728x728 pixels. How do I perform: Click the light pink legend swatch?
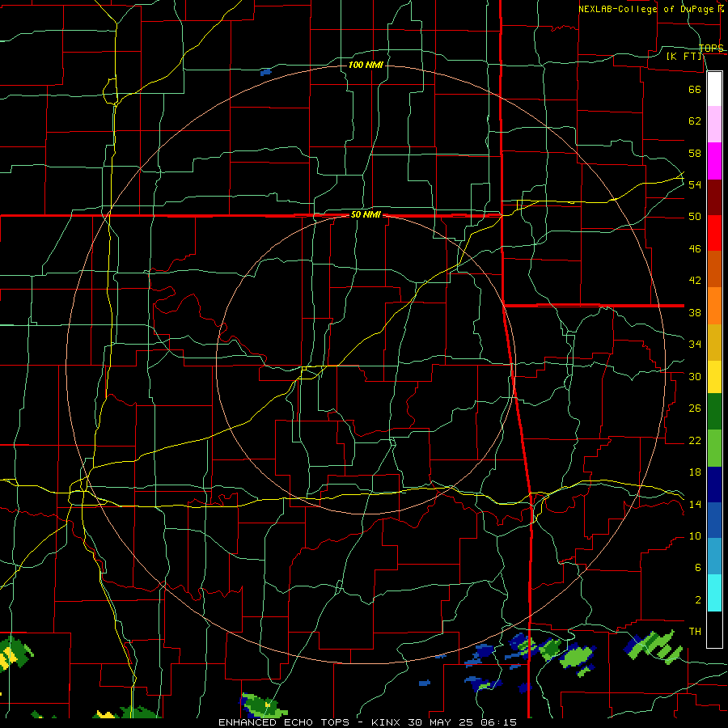coord(714,125)
